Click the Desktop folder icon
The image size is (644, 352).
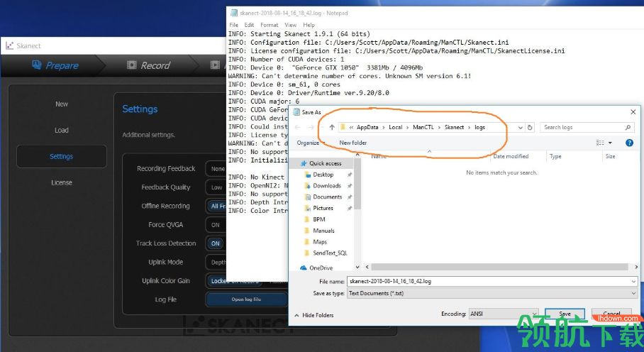tap(308, 175)
